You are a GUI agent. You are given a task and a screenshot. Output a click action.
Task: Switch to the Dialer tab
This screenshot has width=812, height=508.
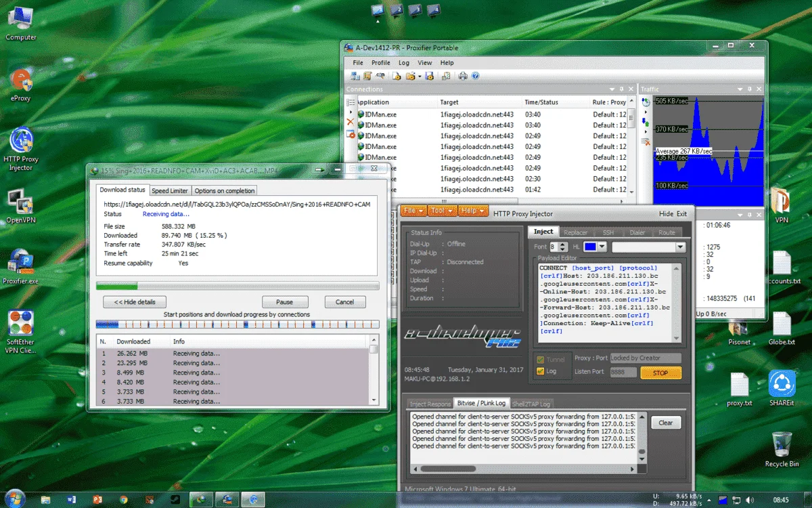[x=637, y=232]
